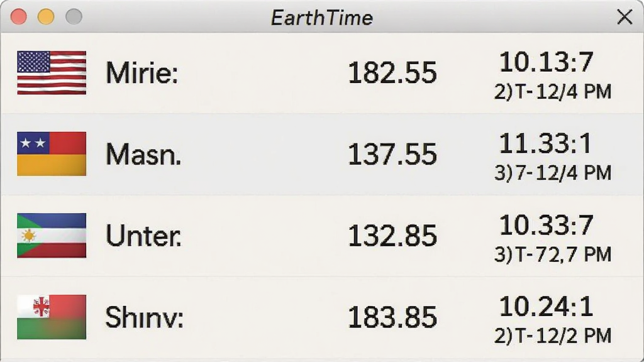Click the 182.55 value
Viewport: 644px width, 362px height.
[x=392, y=73]
